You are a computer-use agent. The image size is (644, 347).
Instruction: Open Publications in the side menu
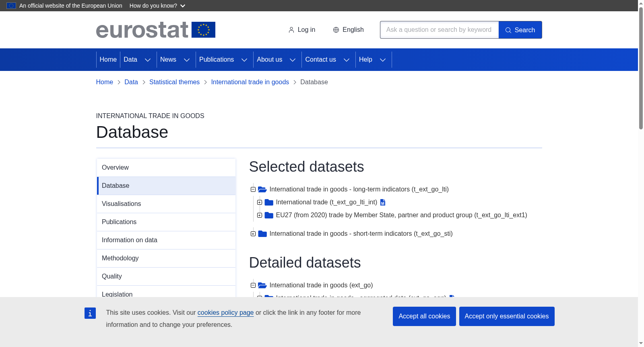[x=166, y=222]
